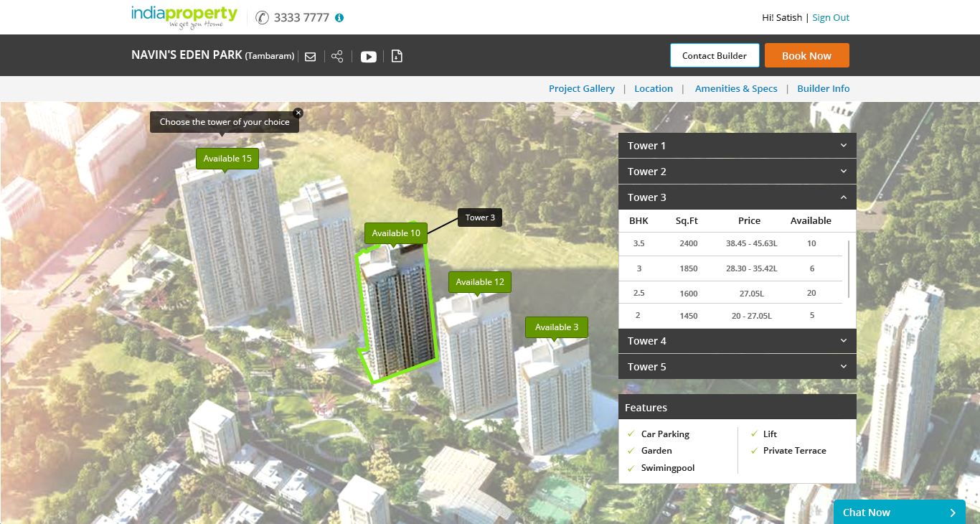The image size is (980, 524).
Task: Click the price '38.45 - 45.63L'
Action: click(x=751, y=243)
